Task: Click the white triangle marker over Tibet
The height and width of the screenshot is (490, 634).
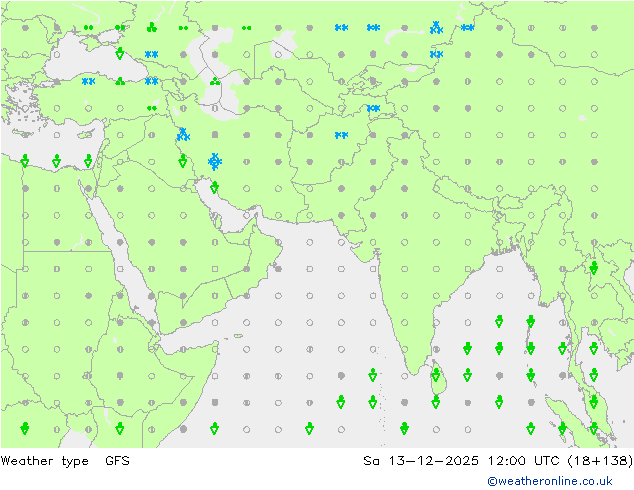Action: 583,118
